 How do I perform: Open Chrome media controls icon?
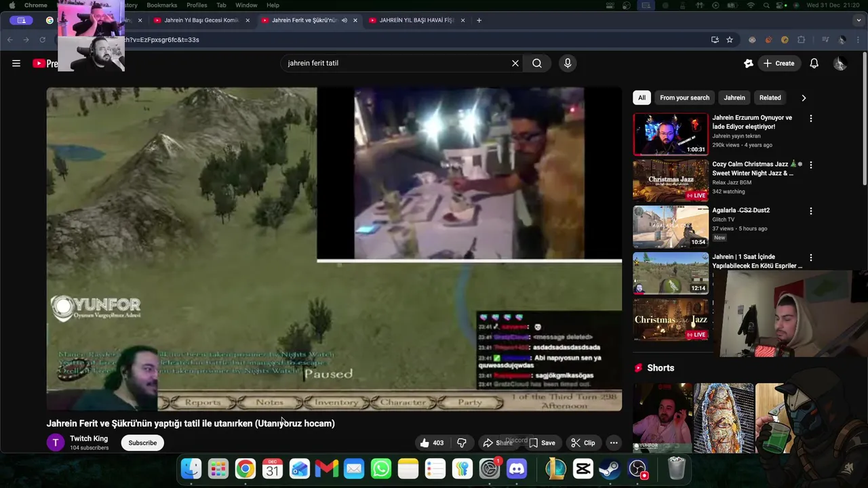coord(825,40)
